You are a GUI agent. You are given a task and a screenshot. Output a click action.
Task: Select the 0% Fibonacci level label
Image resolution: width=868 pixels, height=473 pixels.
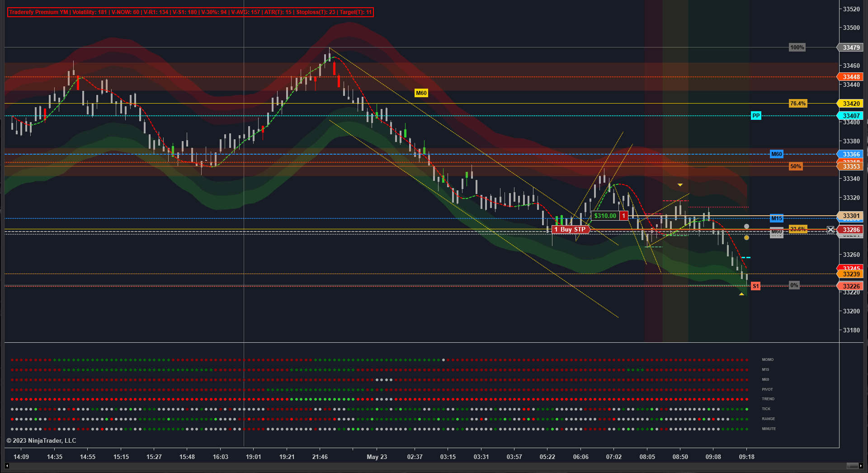(794, 285)
